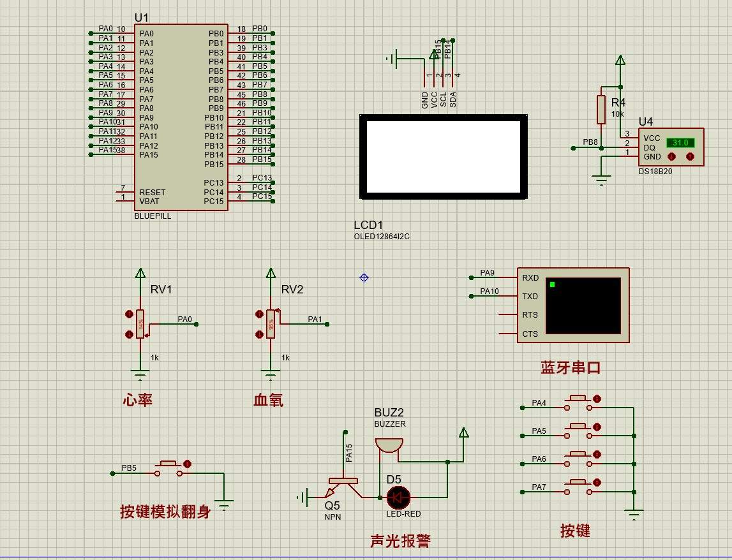Select the U1 BLUEPILL microcontroller body

point(181,117)
